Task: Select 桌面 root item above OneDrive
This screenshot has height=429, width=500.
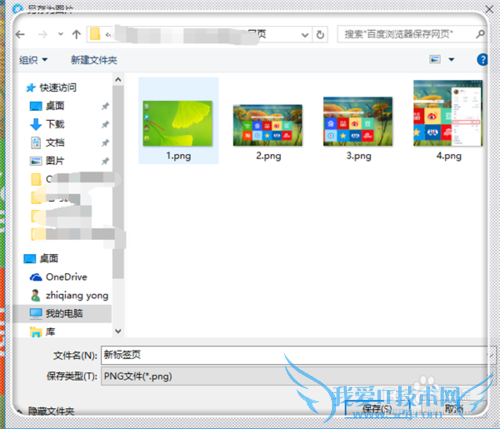Action: [x=49, y=258]
